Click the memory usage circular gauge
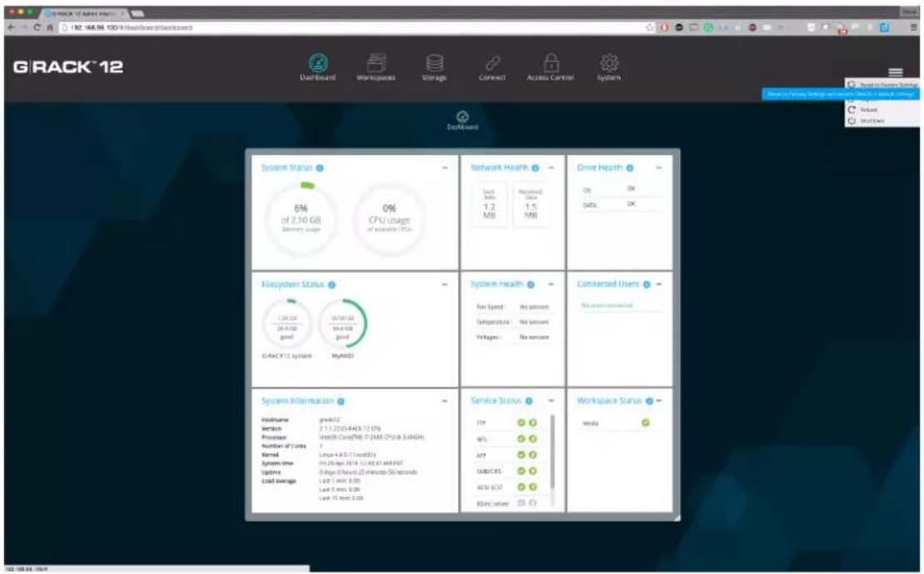Image resolution: width=924 pixels, height=574 pixels. [301, 219]
